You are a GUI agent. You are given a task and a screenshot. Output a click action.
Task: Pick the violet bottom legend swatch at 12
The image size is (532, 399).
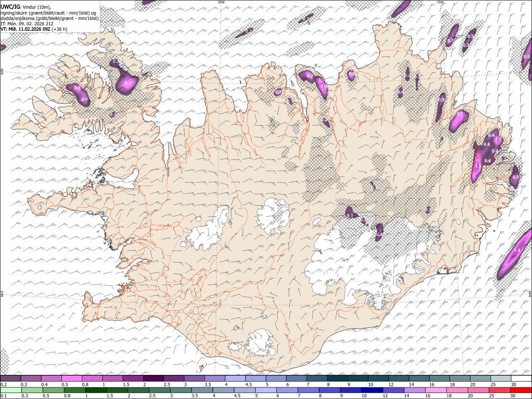[393, 390]
